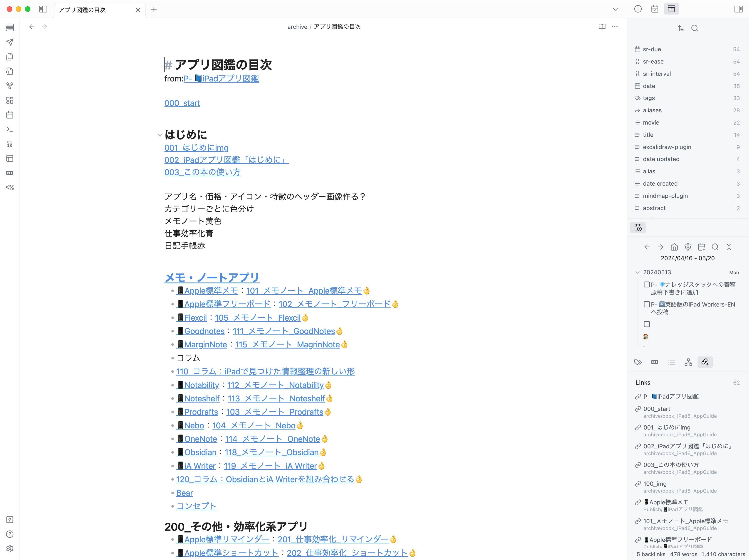Open the 118_メモノート_Obsidian link
The height and width of the screenshot is (560, 749).
pos(271,452)
